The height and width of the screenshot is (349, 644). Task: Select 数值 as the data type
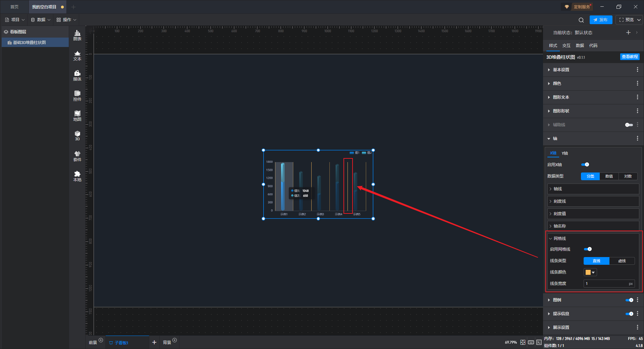pyautogui.click(x=609, y=176)
